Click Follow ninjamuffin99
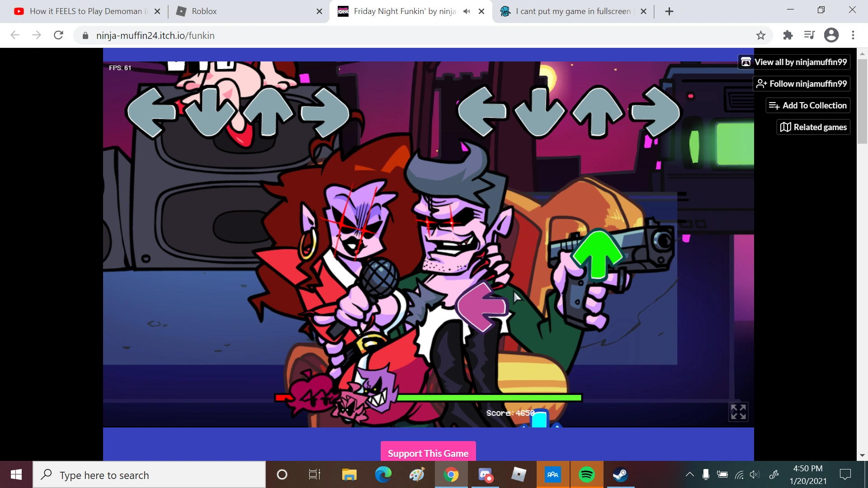The width and height of the screenshot is (868, 488). coord(802,84)
